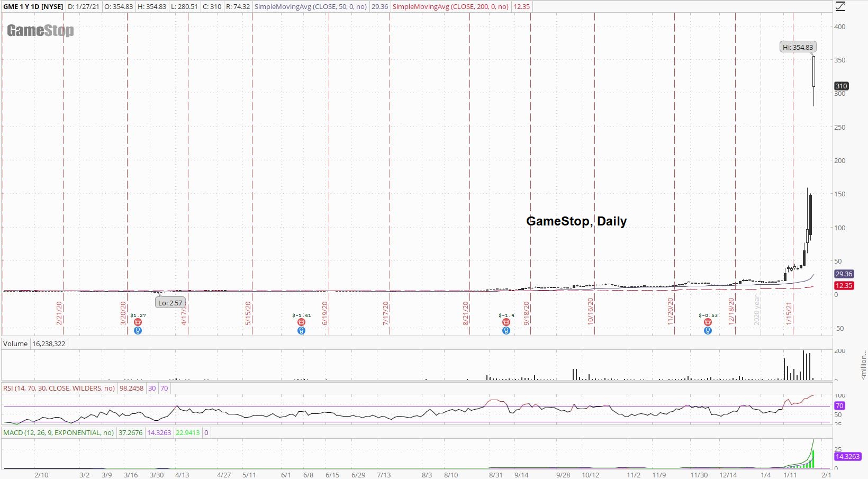868x479 pixels.
Task: Click the conference call phone icon under $-1.61
Action: pyautogui.click(x=301, y=322)
